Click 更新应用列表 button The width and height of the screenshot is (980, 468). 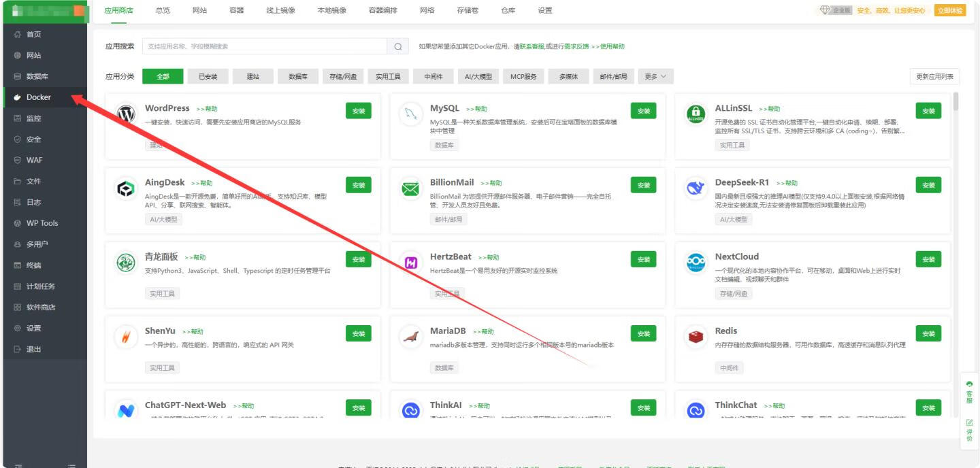click(x=934, y=77)
